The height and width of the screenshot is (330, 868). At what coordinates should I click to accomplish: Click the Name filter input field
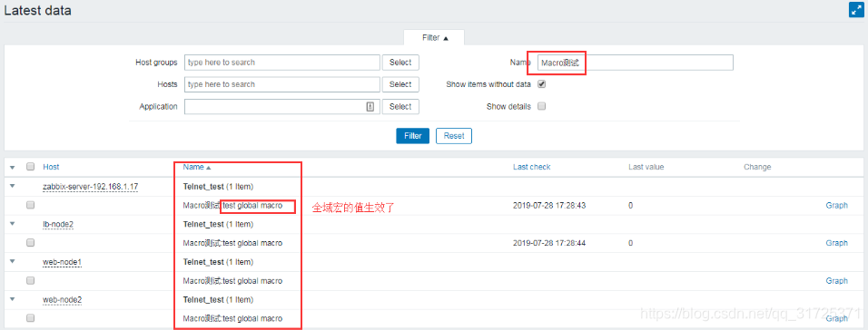click(x=636, y=63)
